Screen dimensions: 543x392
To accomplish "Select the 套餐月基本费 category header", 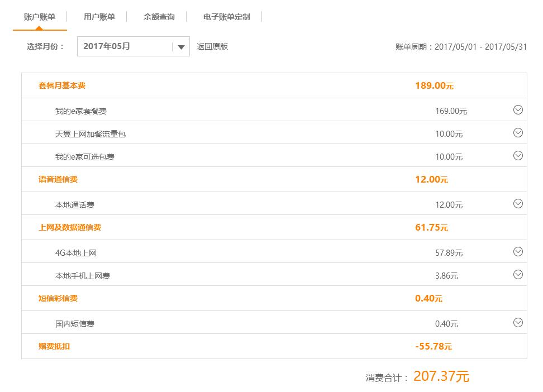I will click(x=62, y=85).
